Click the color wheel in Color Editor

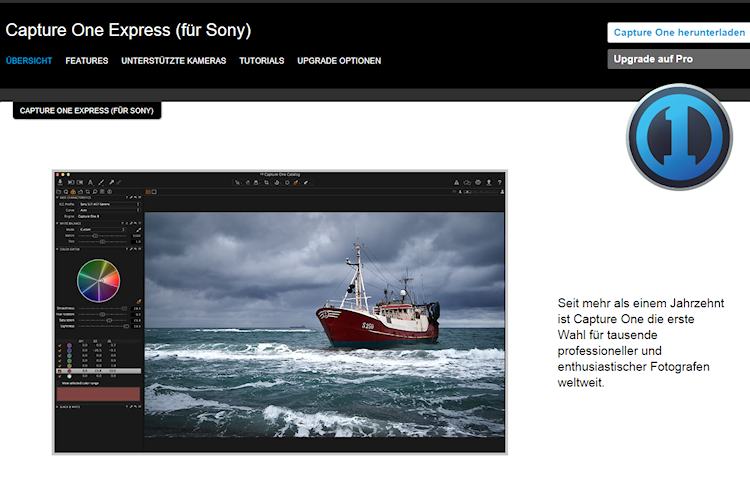click(99, 281)
